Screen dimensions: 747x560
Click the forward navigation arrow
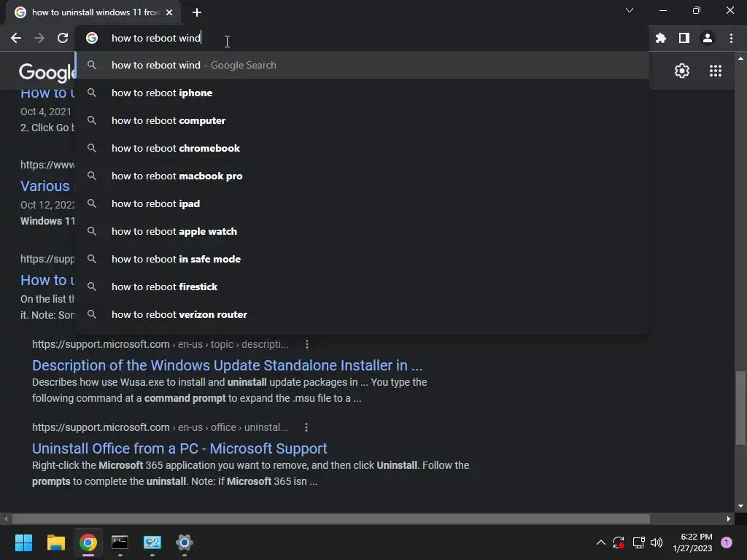[x=39, y=38]
